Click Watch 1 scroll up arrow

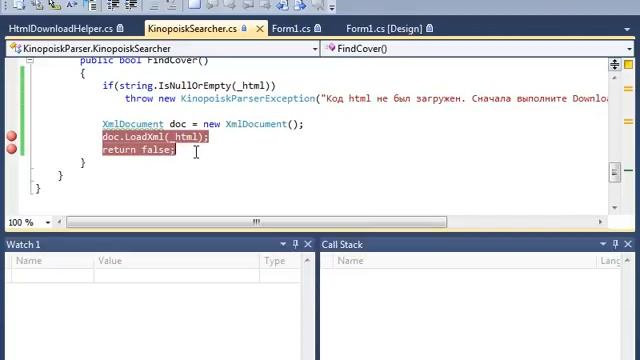[307, 260]
